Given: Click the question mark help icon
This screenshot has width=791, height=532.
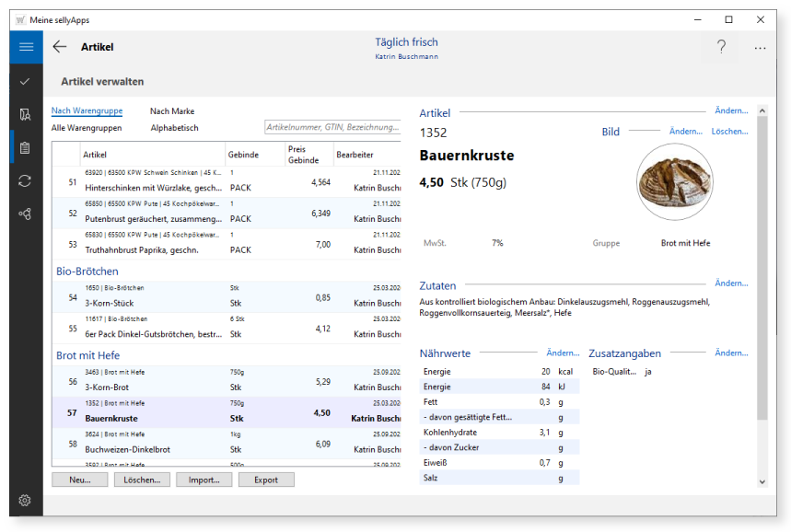Looking at the screenshot, I should click(x=721, y=47).
